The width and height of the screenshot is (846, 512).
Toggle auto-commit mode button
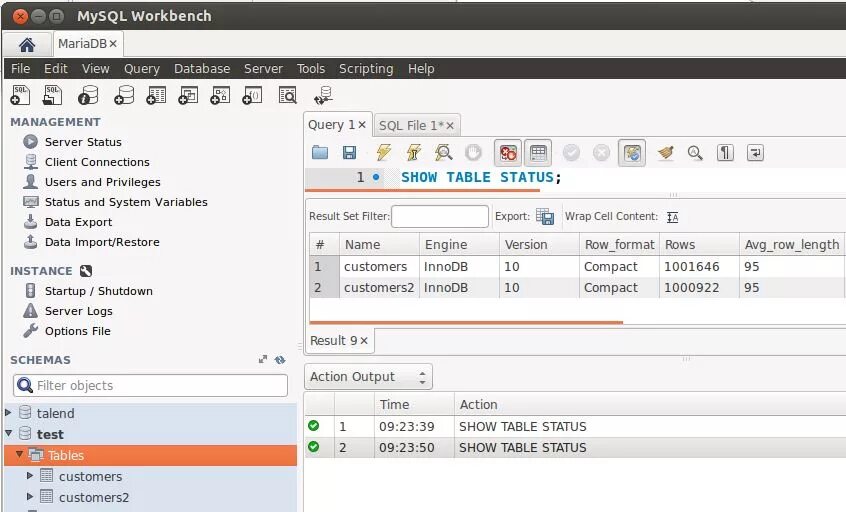point(632,153)
